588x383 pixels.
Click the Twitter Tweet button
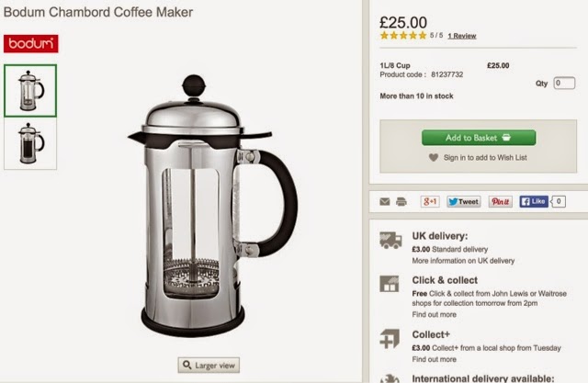(464, 202)
